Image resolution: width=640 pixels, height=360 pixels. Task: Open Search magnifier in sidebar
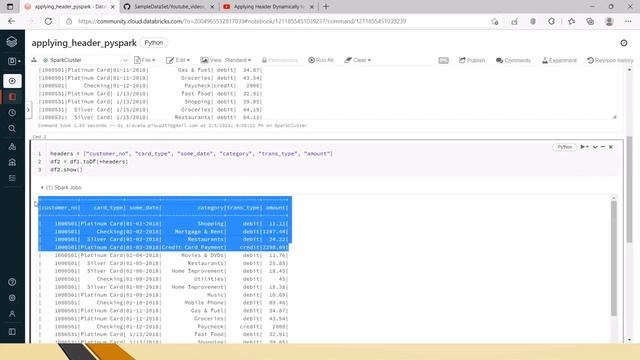12,129
